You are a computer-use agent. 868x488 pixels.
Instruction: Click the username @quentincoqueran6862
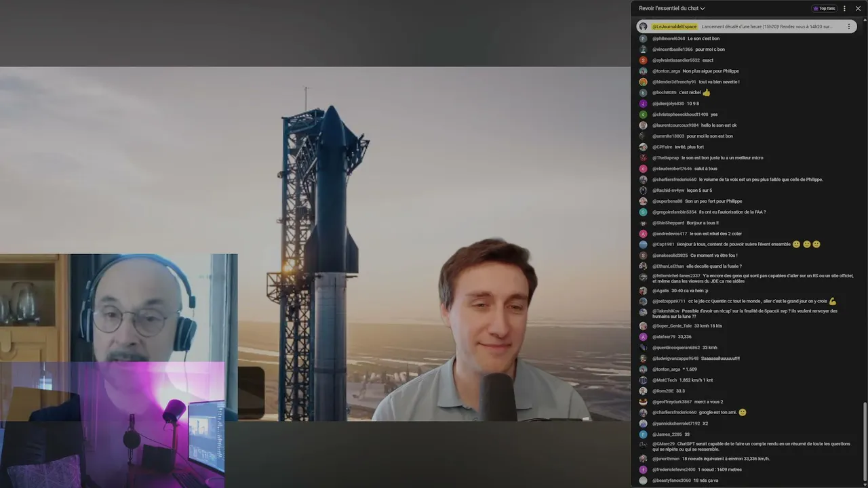coord(676,348)
